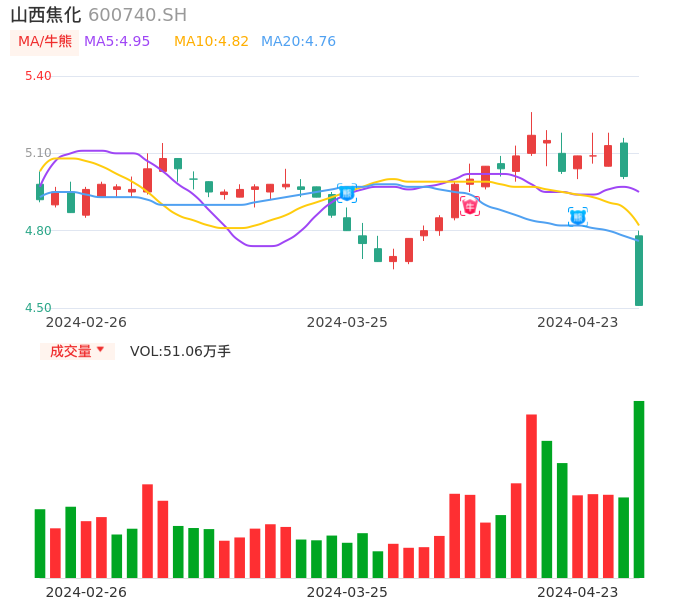Select the tallest green volume bar at far right
Viewport: 686px width, 606px height.
coord(639,489)
